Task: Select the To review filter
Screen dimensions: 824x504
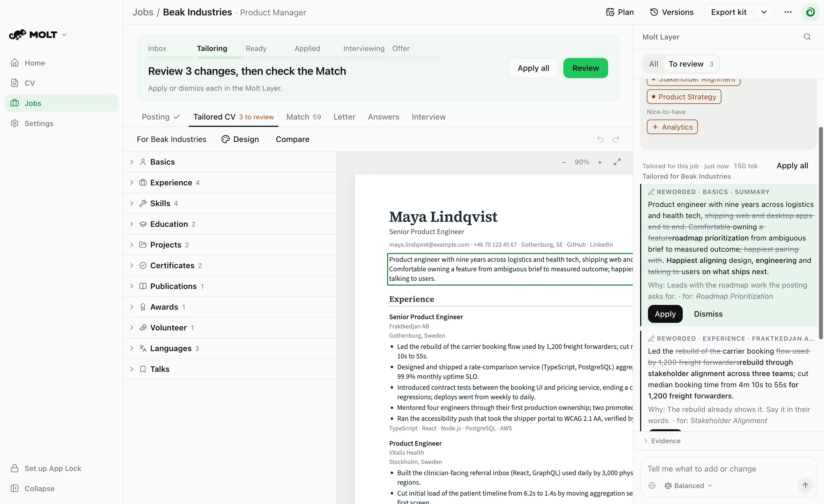Action: 691,64
